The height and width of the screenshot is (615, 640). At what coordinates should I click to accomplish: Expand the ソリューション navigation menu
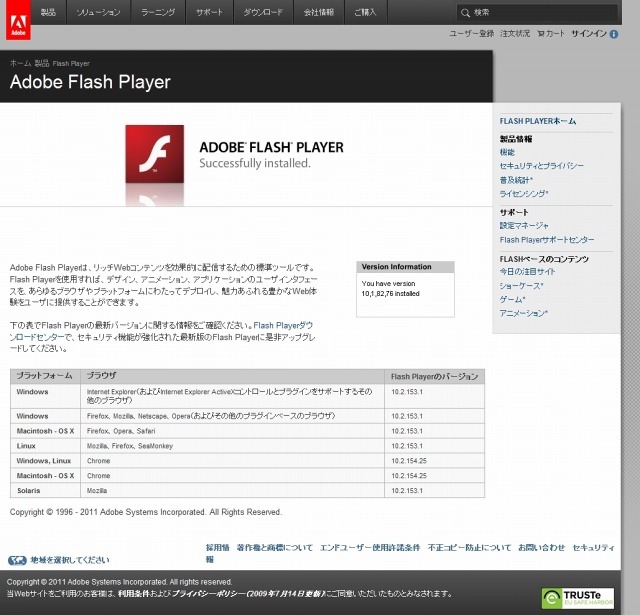point(99,13)
